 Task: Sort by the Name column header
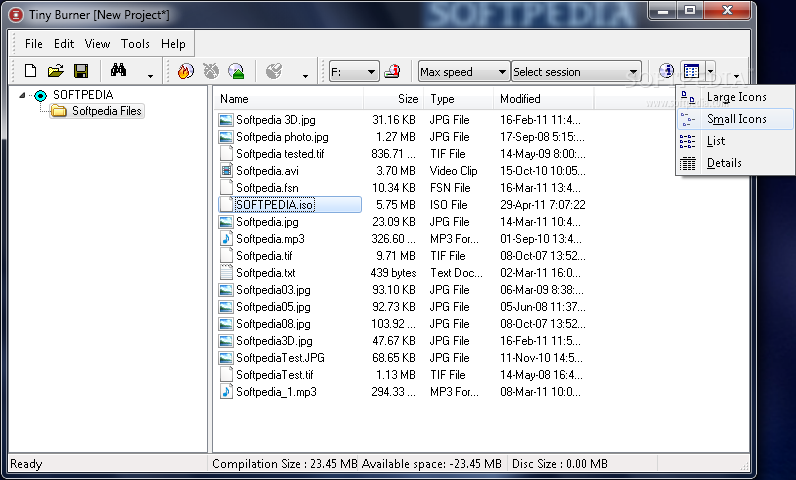pyautogui.click(x=288, y=99)
